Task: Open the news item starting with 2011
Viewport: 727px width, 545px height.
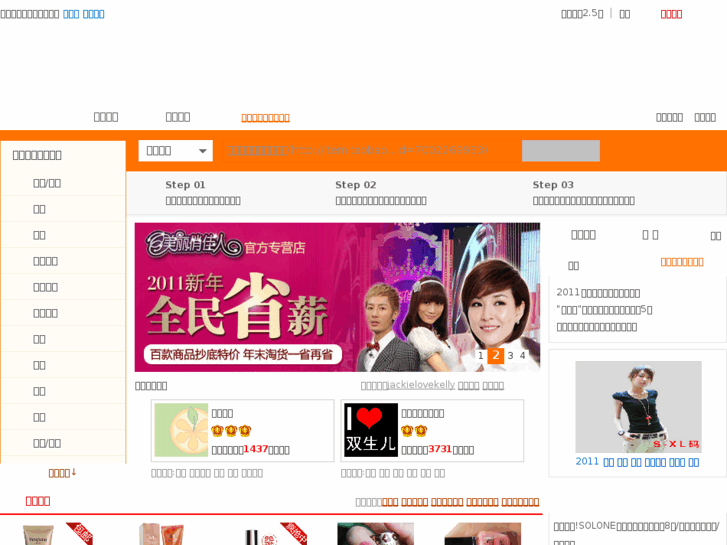Action: 598,293
